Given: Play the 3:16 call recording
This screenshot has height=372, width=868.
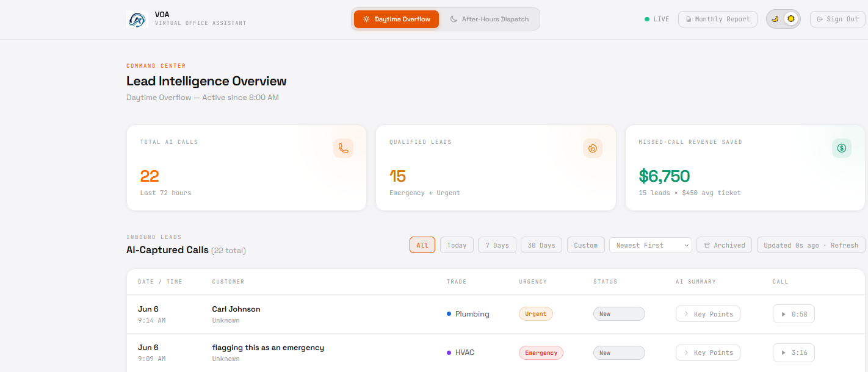Looking at the screenshot, I should (x=794, y=352).
